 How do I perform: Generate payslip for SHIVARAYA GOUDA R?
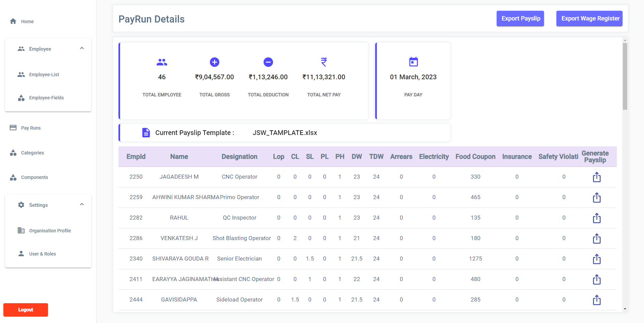click(596, 259)
